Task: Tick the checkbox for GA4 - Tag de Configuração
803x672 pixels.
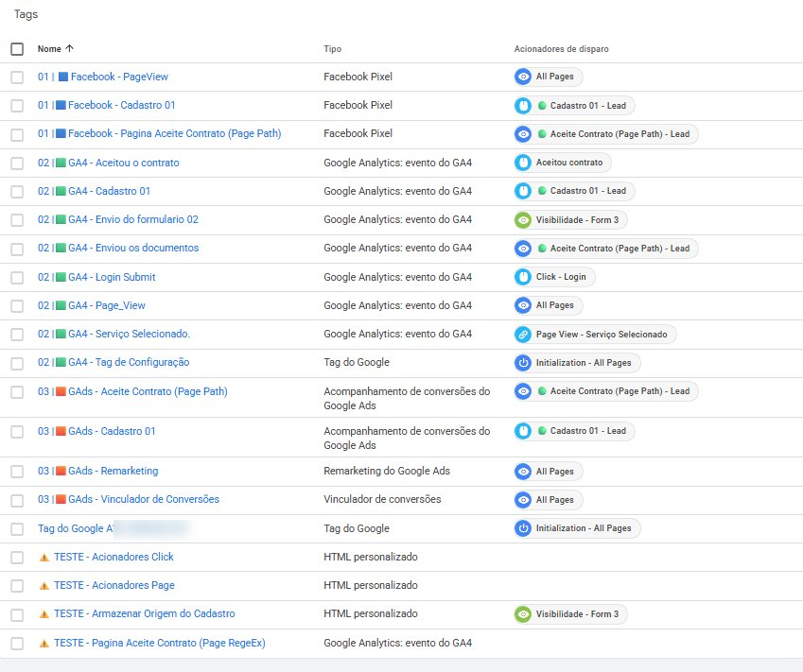Action: (17, 363)
